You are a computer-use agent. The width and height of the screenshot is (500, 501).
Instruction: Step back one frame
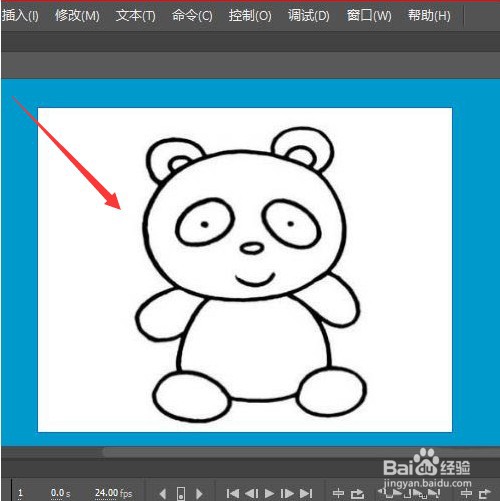[x=251, y=493]
